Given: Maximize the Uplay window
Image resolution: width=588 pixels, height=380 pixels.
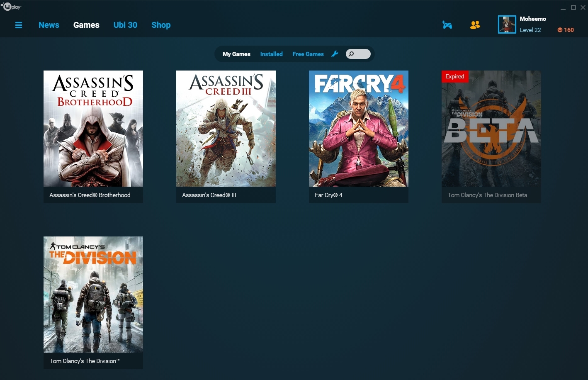Looking at the screenshot, I should point(573,7).
